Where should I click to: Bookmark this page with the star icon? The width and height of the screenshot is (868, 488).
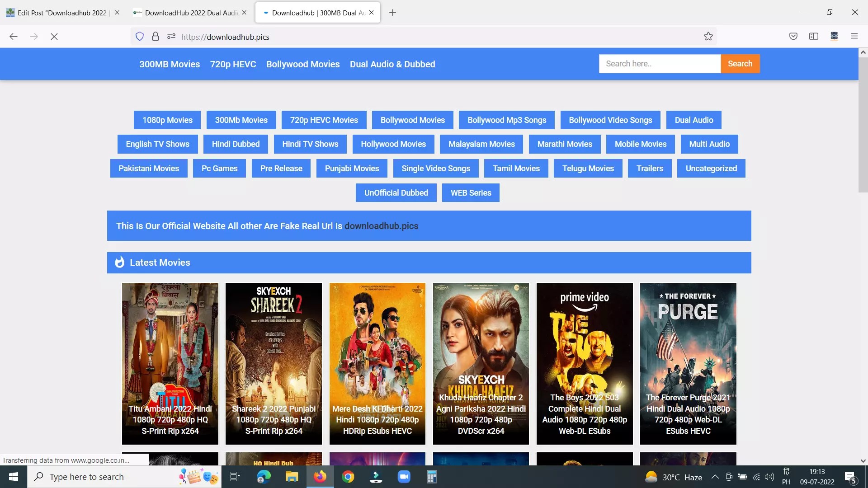708,37
